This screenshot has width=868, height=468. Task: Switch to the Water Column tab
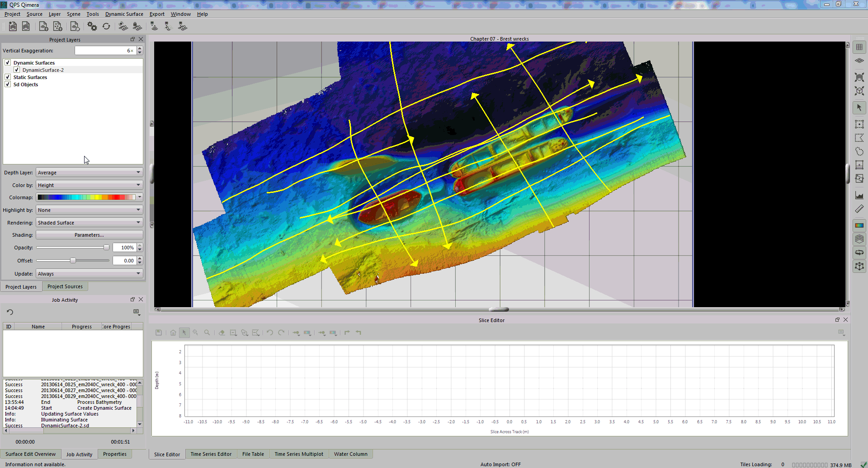(x=350, y=454)
